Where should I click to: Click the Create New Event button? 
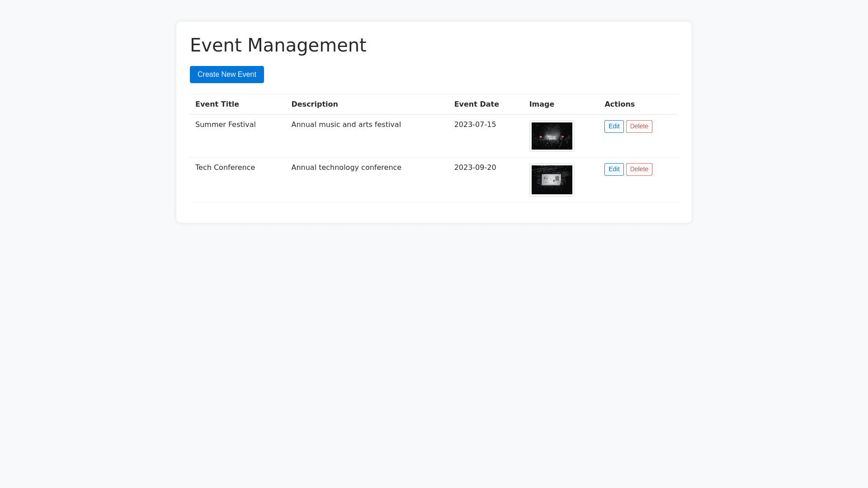[226, 75]
